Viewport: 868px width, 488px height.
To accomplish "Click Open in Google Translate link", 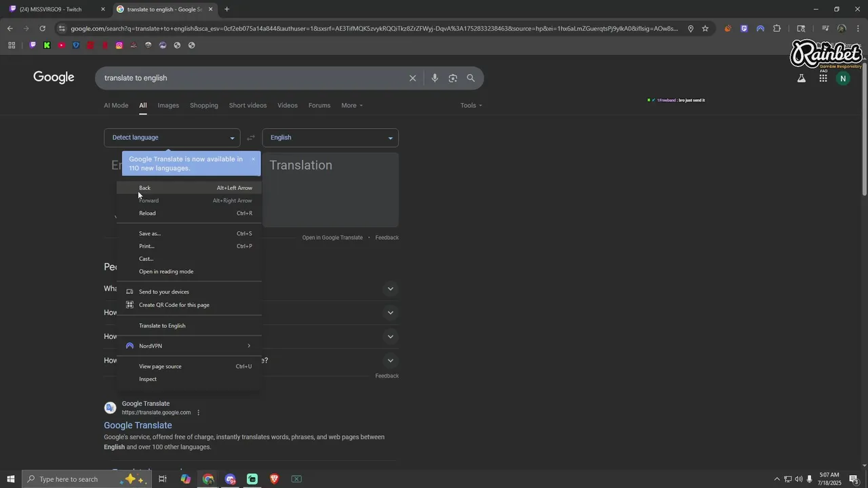I will 332,238.
